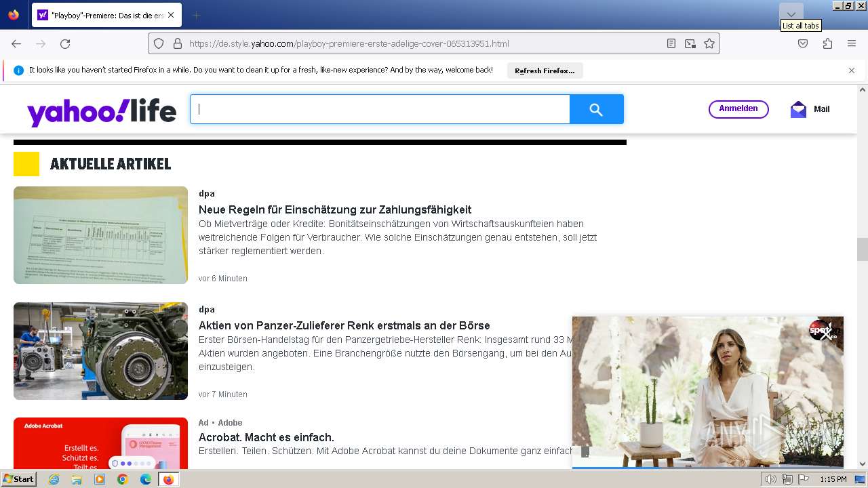Click 'vor 7 Minuten' timestamp
This screenshot has width=868, height=488.
[223, 394]
